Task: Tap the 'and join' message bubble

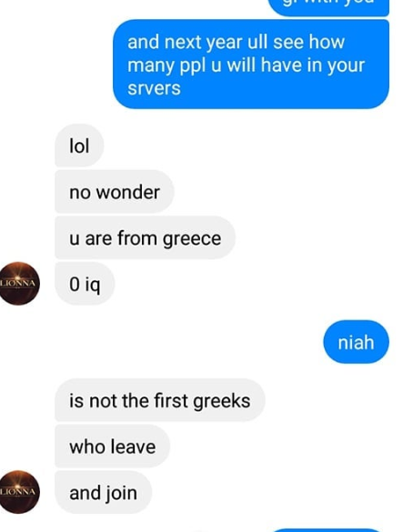Action: point(103,492)
